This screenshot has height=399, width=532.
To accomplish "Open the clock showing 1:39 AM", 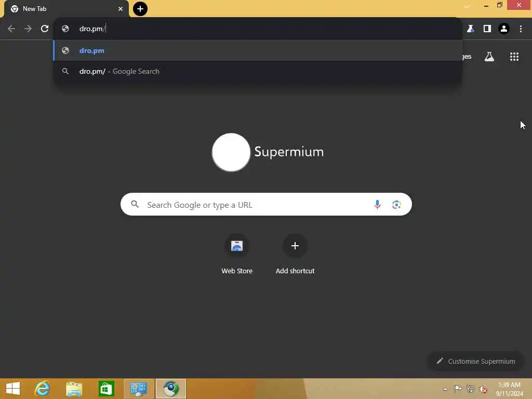I will pyautogui.click(x=509, y=389).
